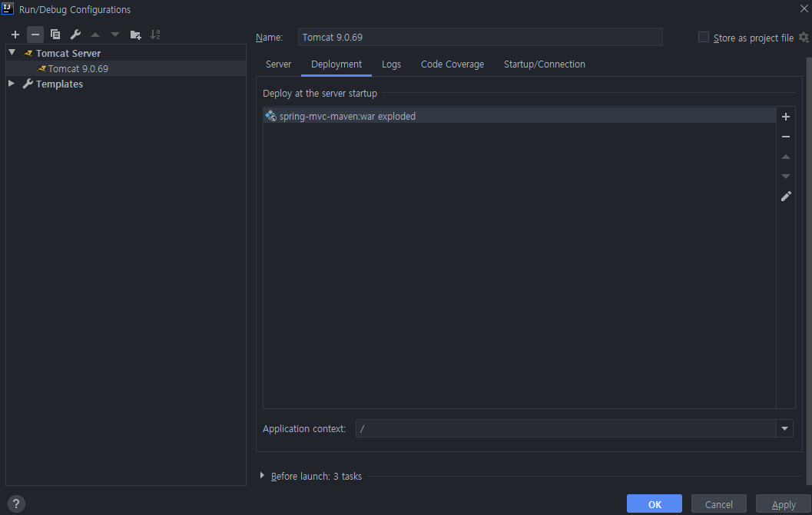This screenshot has height=515, width=812.
Task: Add a deployment artifact with the plus icon
Action: (x=786, y=117)
